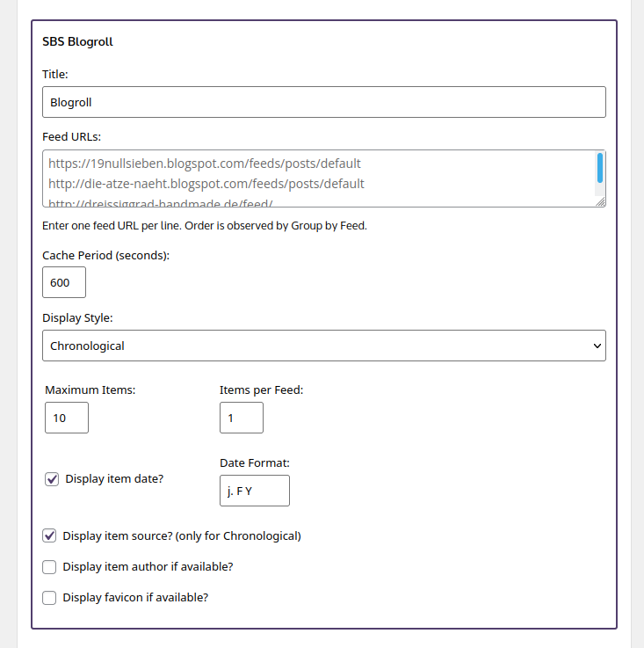Click the SBS Blogroll widget heading
The width and height of the screenshot is (644, 648).
tap(77, 41)
